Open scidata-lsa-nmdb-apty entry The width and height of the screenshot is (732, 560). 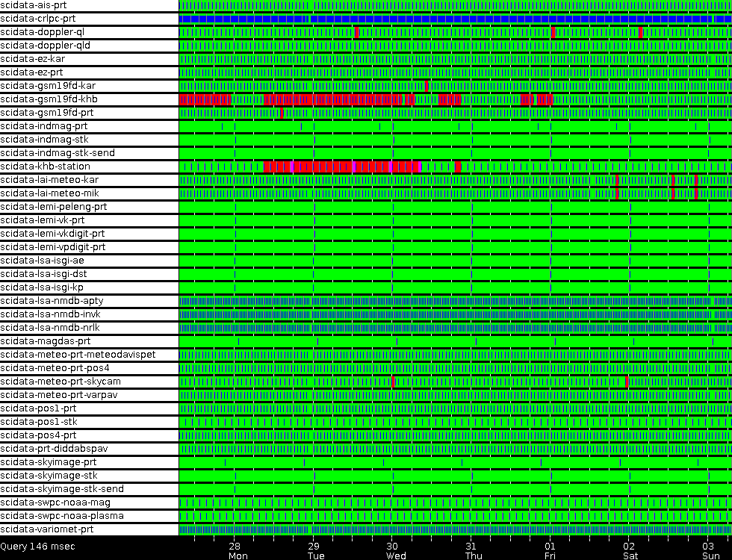[52, 301]
